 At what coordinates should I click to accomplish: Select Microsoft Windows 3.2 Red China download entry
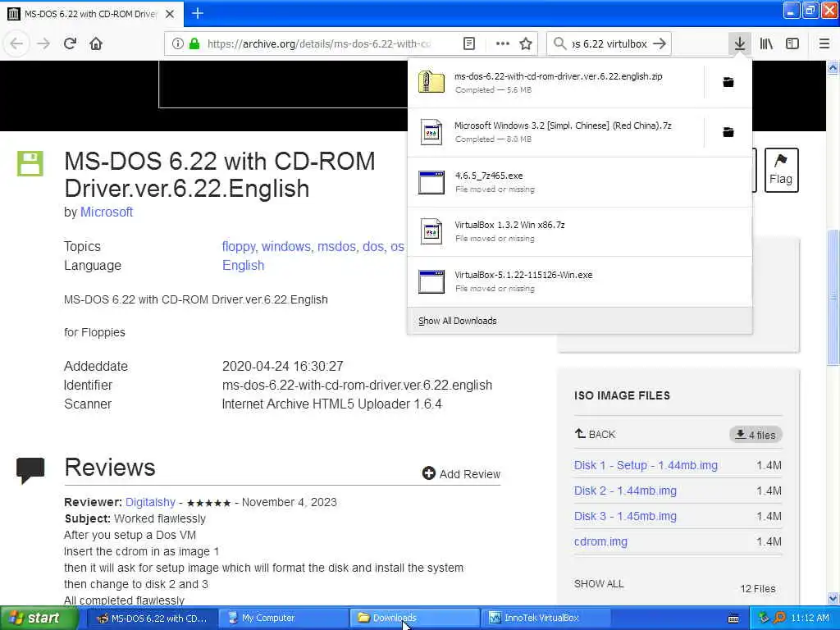(555, 132)
